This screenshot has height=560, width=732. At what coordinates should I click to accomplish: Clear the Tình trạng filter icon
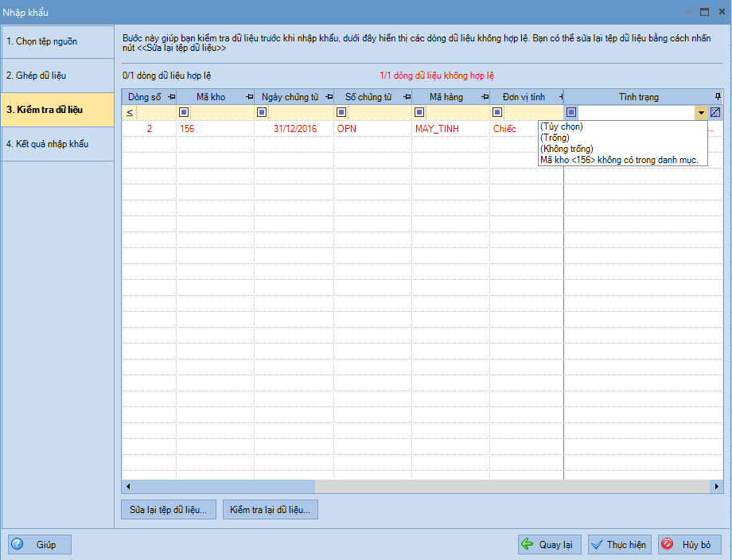point(714,112)
